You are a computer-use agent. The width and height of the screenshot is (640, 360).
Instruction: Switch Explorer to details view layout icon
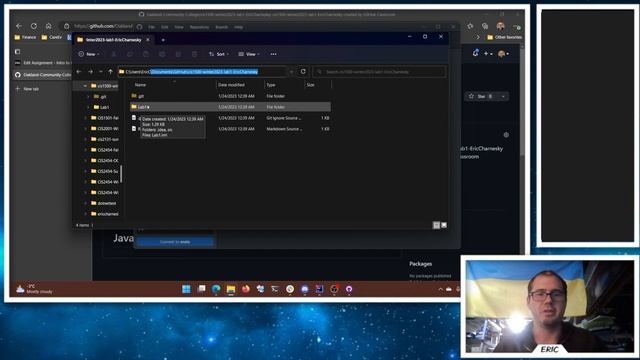coord(436,225)
